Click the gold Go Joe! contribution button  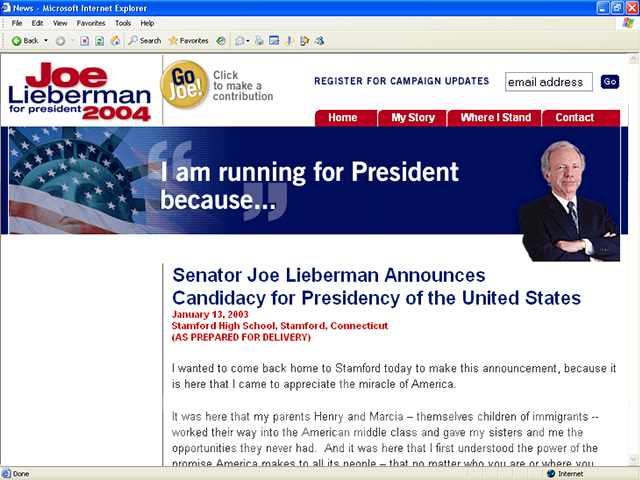tap(184, 85)
